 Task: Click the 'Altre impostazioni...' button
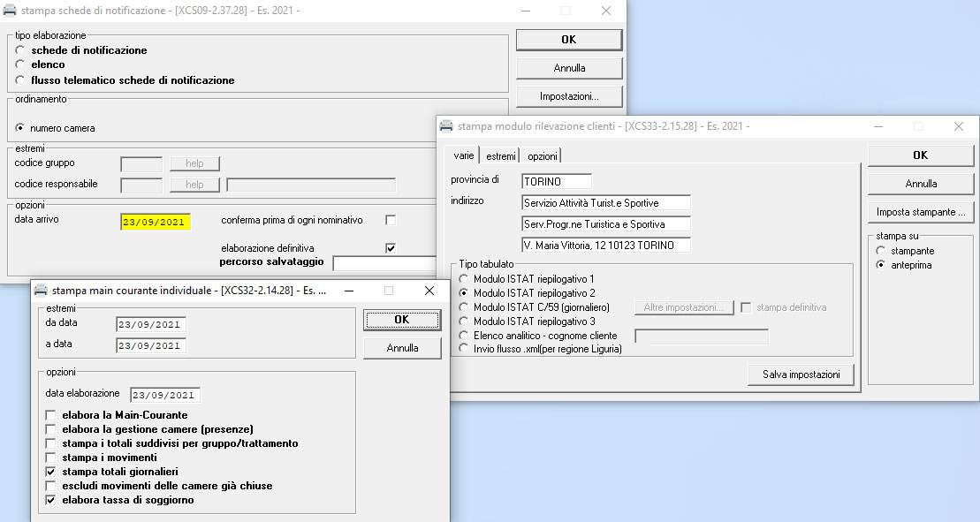coord(684,307)
